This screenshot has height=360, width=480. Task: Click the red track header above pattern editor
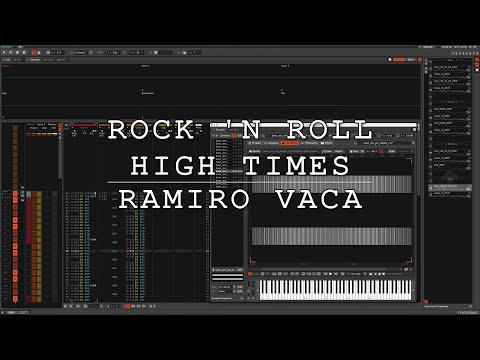(x=84, y=125)
